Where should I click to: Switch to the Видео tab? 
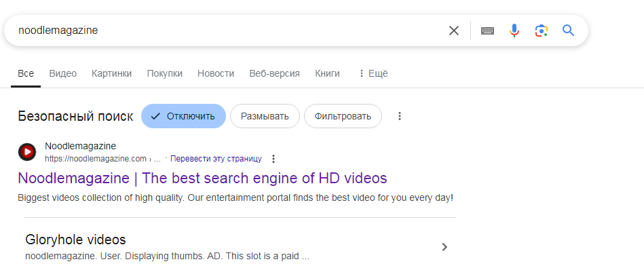pyautogui.click(x=63, y=73)
